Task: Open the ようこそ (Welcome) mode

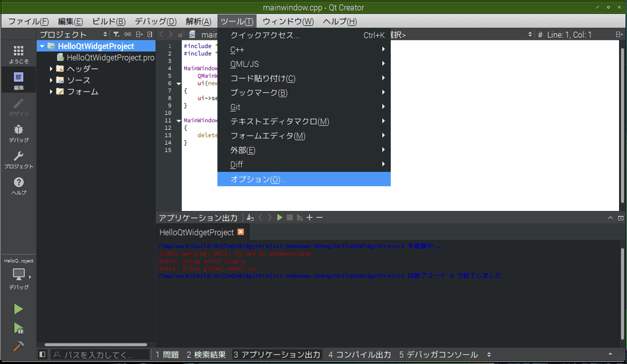Action: pyautogui.click(x=18, y=54)
